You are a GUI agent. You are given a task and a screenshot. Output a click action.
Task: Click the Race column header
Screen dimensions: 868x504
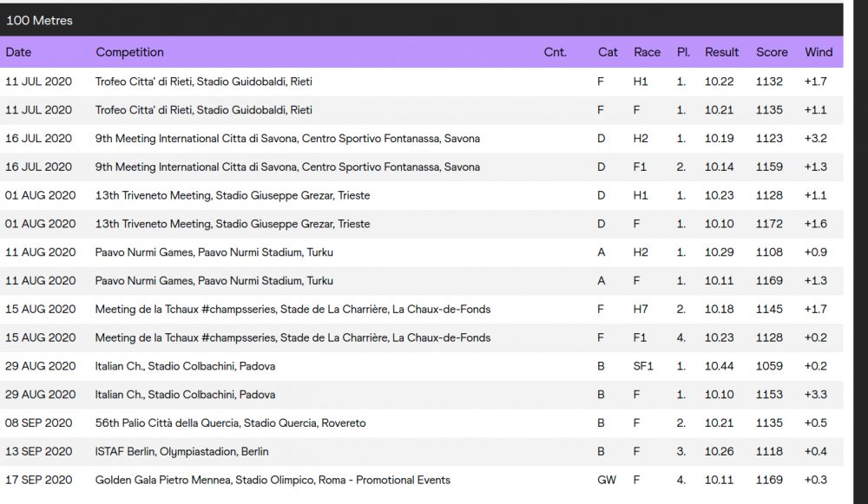click(648, 52)
